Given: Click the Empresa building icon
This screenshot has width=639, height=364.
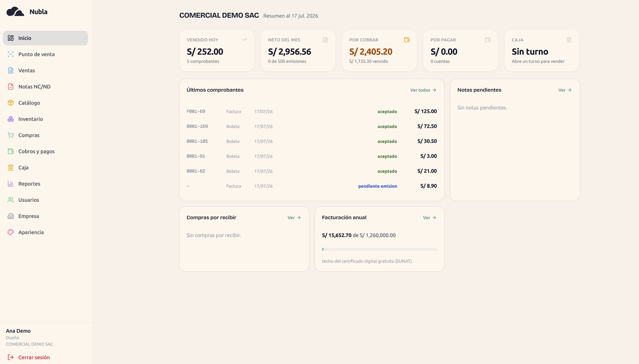Looking at the screenshot, I should (11, 216).
